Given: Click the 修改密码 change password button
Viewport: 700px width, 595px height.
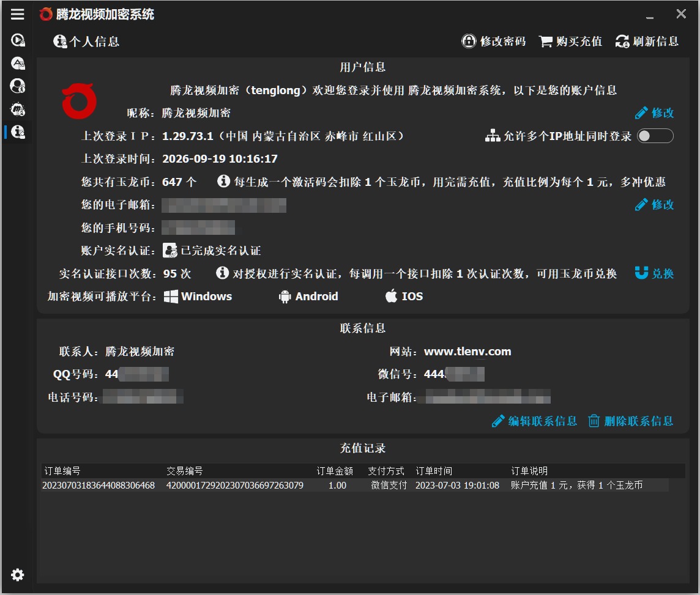Looking at the screenshot, I should [x=493, y=42].
